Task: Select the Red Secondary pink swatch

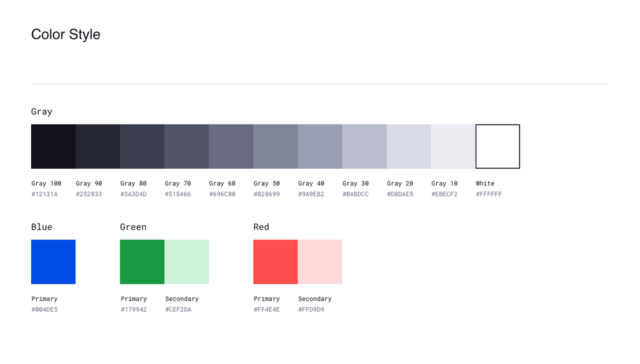Action: [x=320, y=262]
